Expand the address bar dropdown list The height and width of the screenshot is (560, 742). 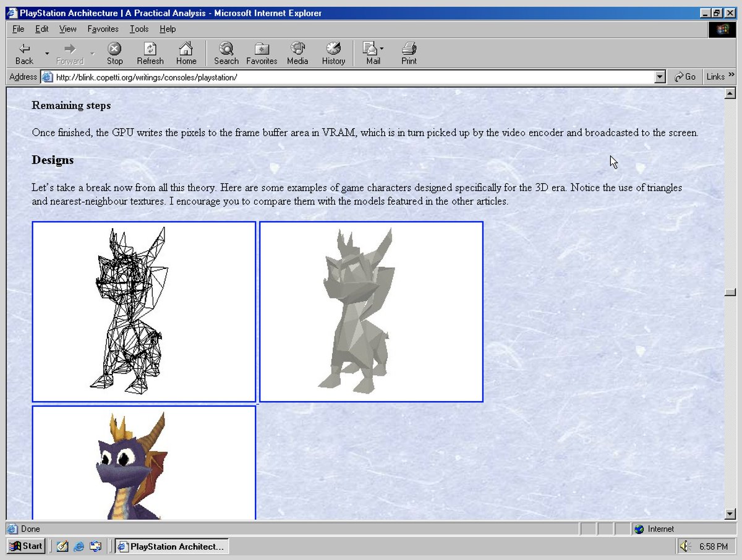(660, 77)
